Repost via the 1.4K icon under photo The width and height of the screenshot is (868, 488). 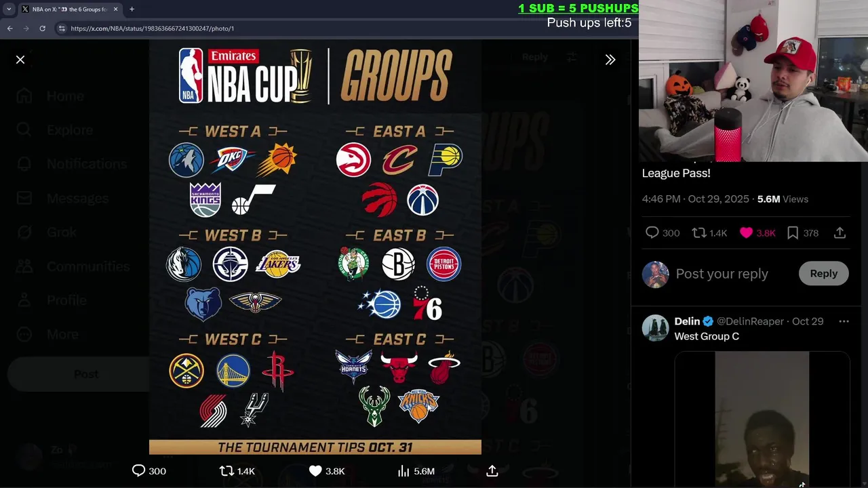click(237, 471)
